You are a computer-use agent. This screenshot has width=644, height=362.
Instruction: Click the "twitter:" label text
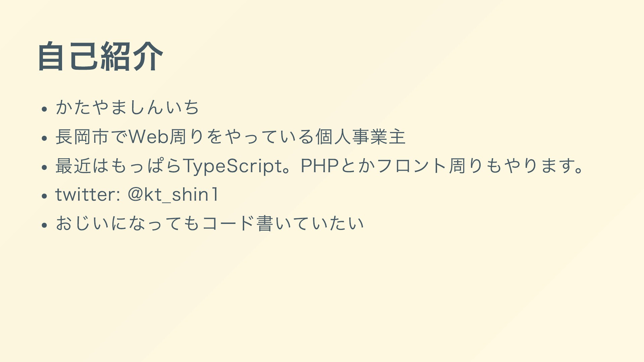pyautogui.click(x=88, y=194)
